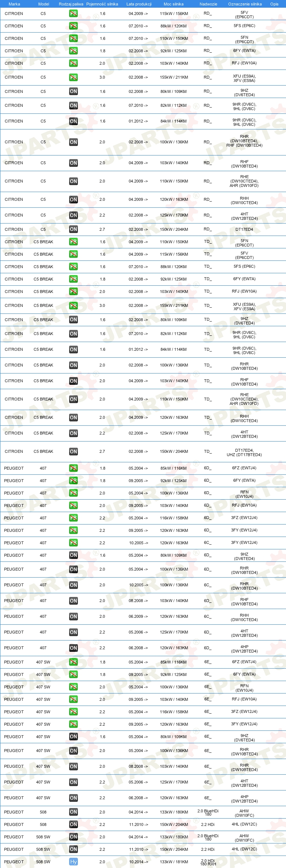Click the '4HP (DW12BTED4)' cell in the 407 SW row
The image size is (286, 868).
click(244, 799)
